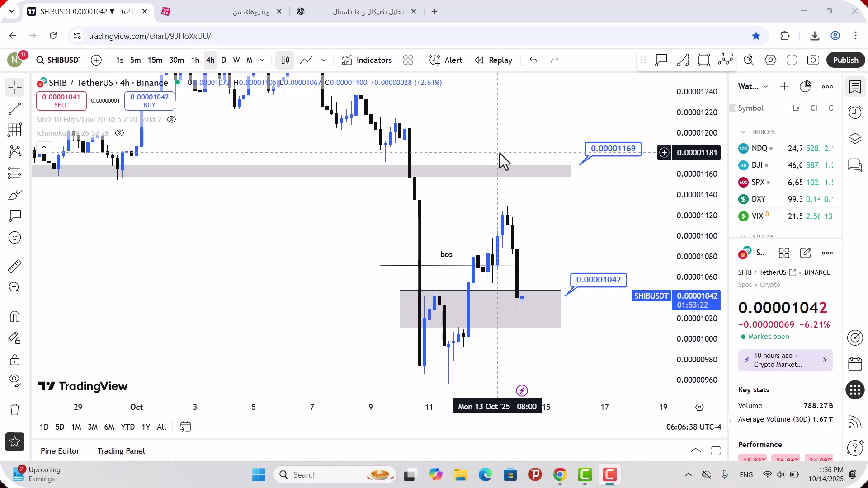Switch to 15m timeframe
This screenshot has width=868, height=488.
155,60
